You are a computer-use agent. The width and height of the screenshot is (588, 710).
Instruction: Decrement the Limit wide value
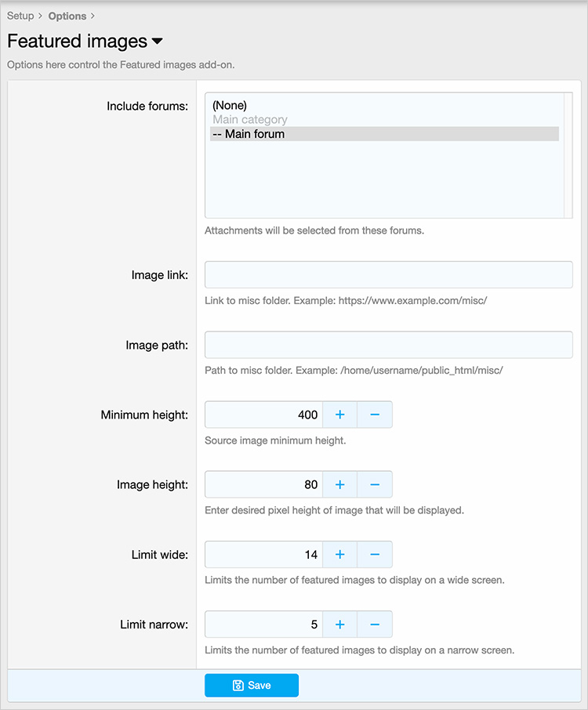(x=375, y=554)
